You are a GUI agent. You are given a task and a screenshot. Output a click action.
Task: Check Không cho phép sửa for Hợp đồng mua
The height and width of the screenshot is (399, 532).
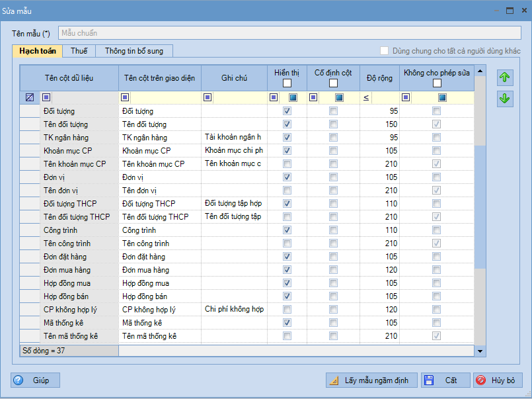tap(436, 283)
